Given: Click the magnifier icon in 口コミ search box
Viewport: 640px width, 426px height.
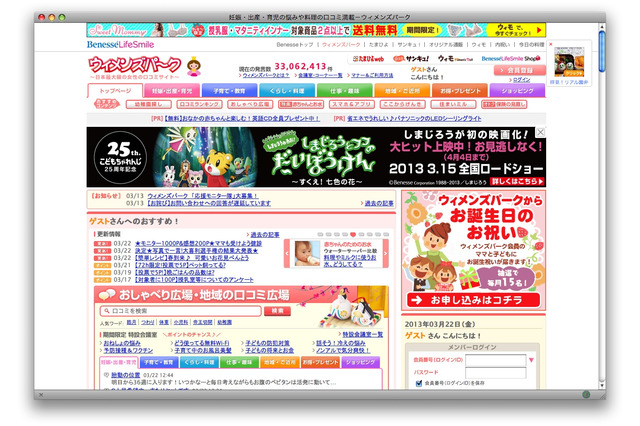Looking at the screenshot, I should coord(107,311).
